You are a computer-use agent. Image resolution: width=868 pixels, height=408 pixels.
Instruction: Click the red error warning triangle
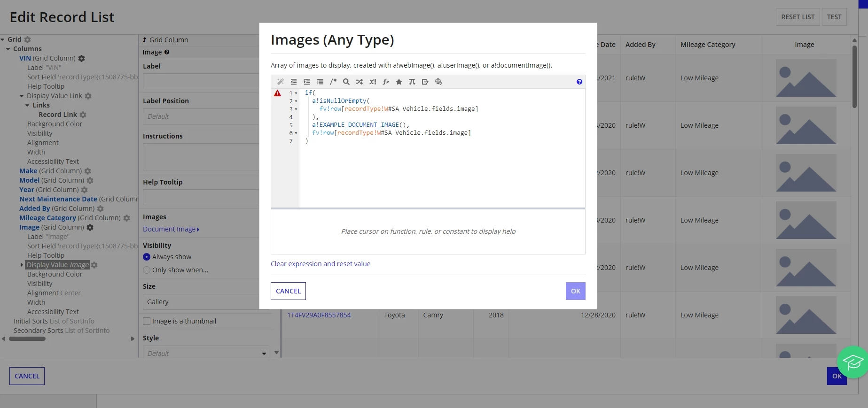click(278, 93)
